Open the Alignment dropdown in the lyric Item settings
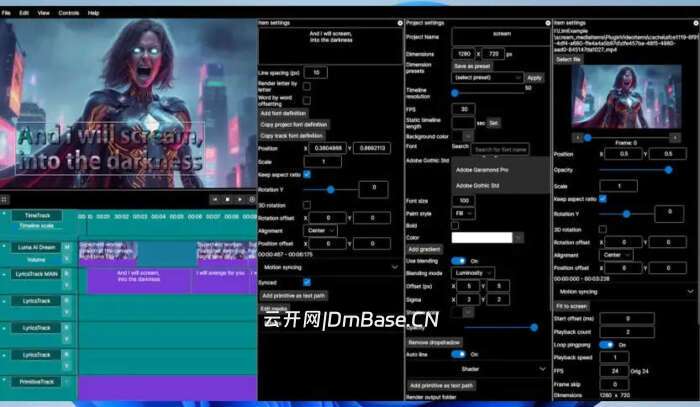The image size is (700, 407). click(x=320, y=230)
